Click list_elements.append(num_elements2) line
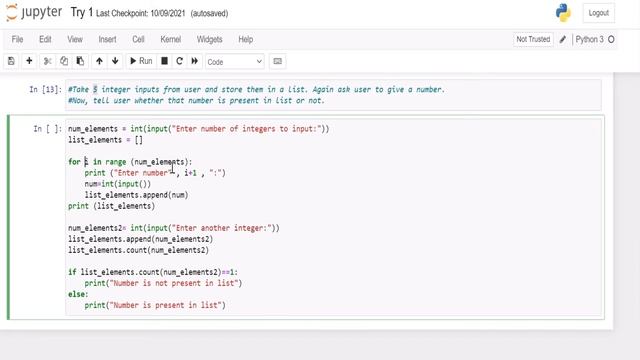 pos(140,239)
